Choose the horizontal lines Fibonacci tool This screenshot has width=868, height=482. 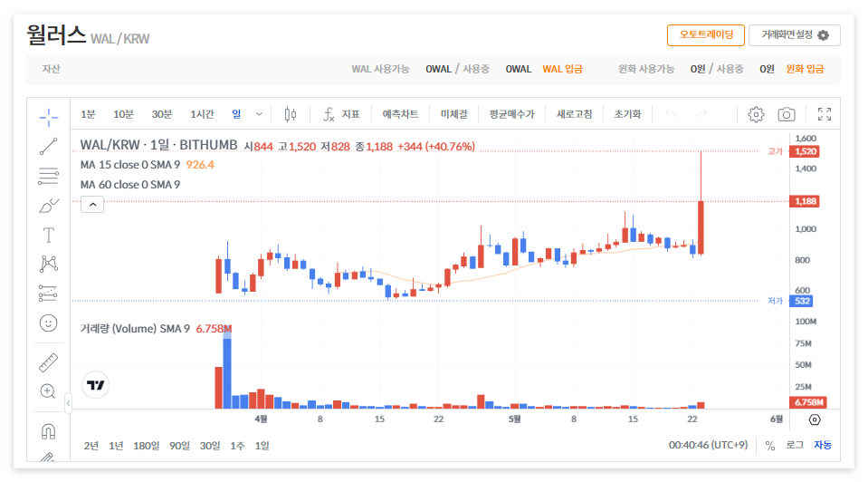pos(49,176)
